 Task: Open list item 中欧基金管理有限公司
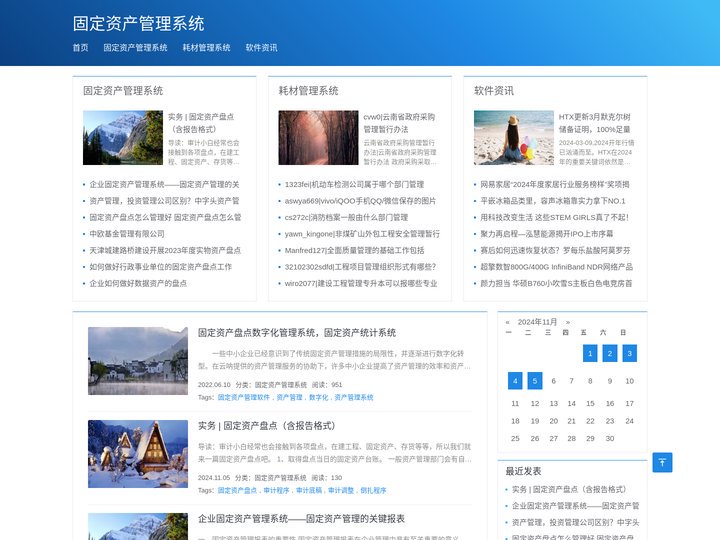click(127, 234)
